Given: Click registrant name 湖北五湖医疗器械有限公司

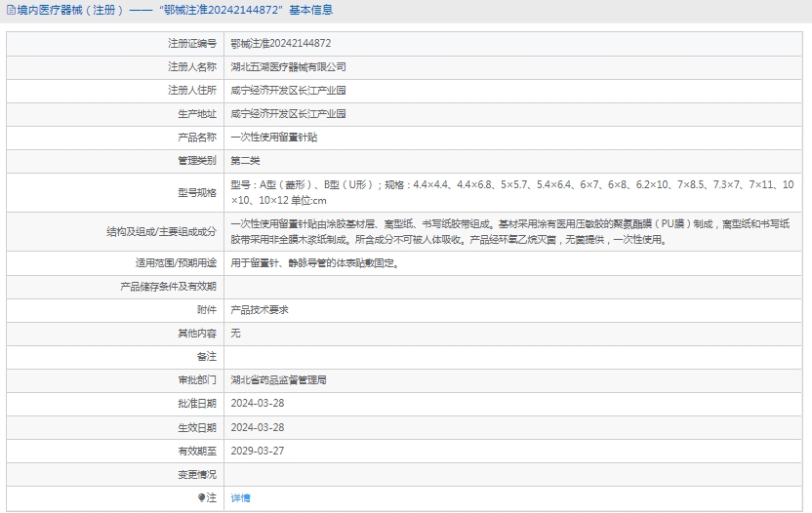Looking at the screenshot, I should click(x=288, y=67).
